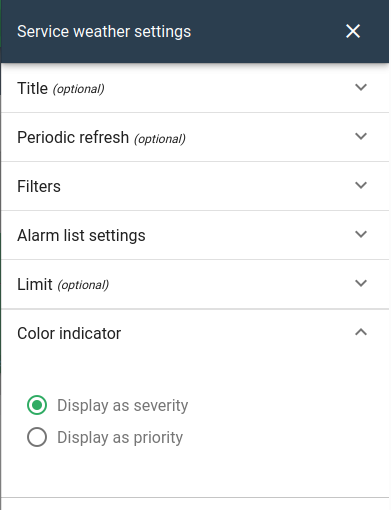Select the Display as severity radio button

(37, 405)
